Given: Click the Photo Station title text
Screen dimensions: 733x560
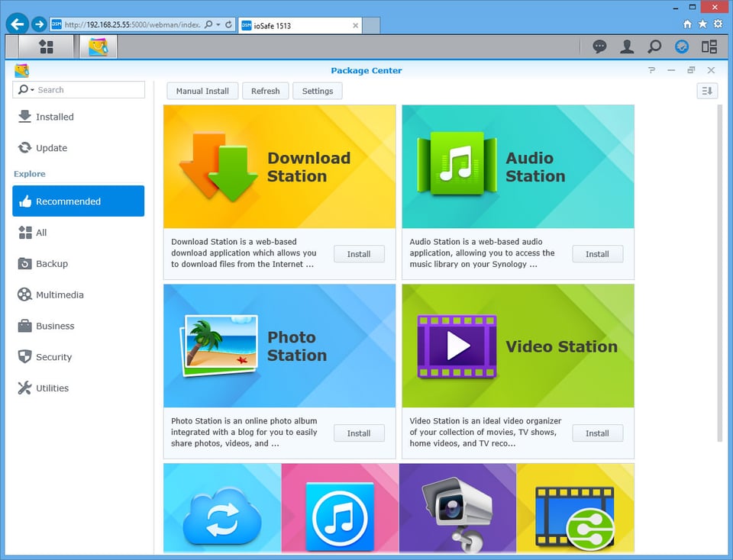Looking at the screenshot, I should coord(297,346).
